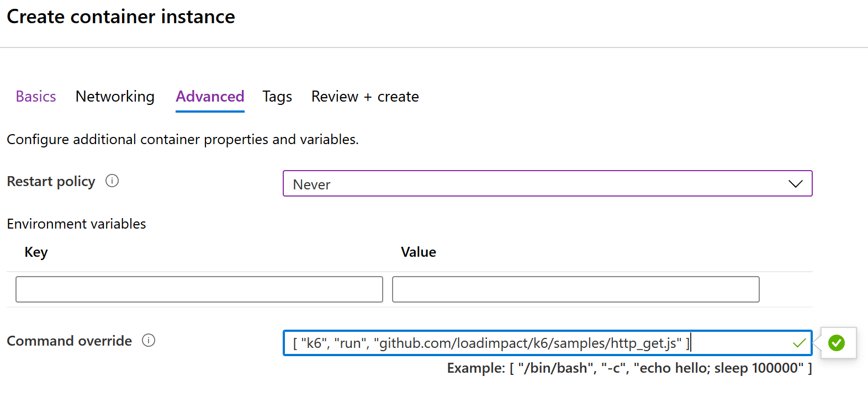Click the Restart policy label
This screenshot has height=397, width=868.
(51, 182)
